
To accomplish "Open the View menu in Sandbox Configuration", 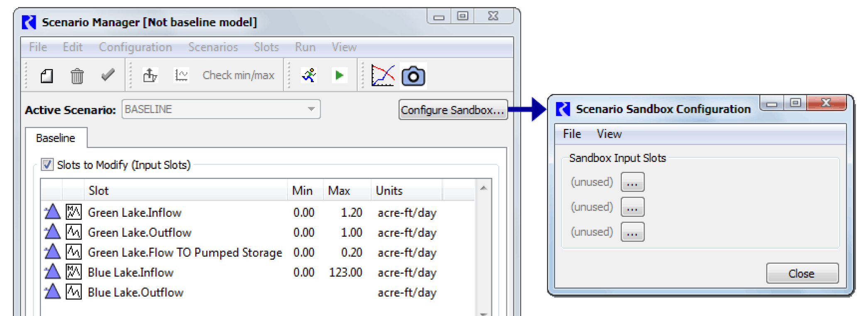I will click(609, 134).
